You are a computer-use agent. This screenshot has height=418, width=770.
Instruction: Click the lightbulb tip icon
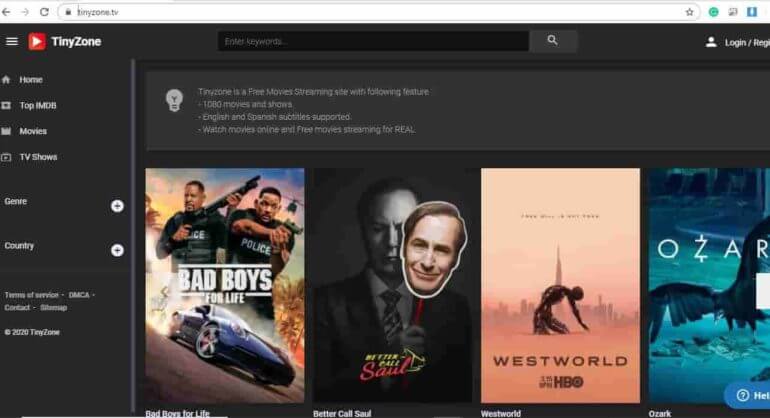pyautogui.click(x=174, y=100)
